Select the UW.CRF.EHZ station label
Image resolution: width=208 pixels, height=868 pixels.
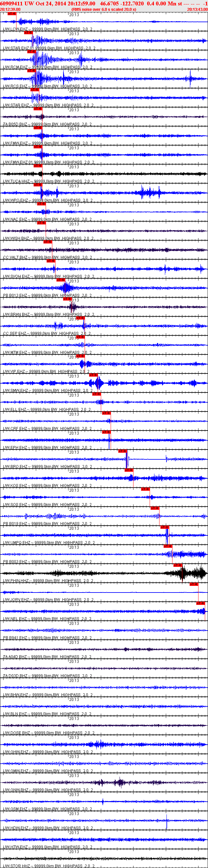click(x=48, y=429)
